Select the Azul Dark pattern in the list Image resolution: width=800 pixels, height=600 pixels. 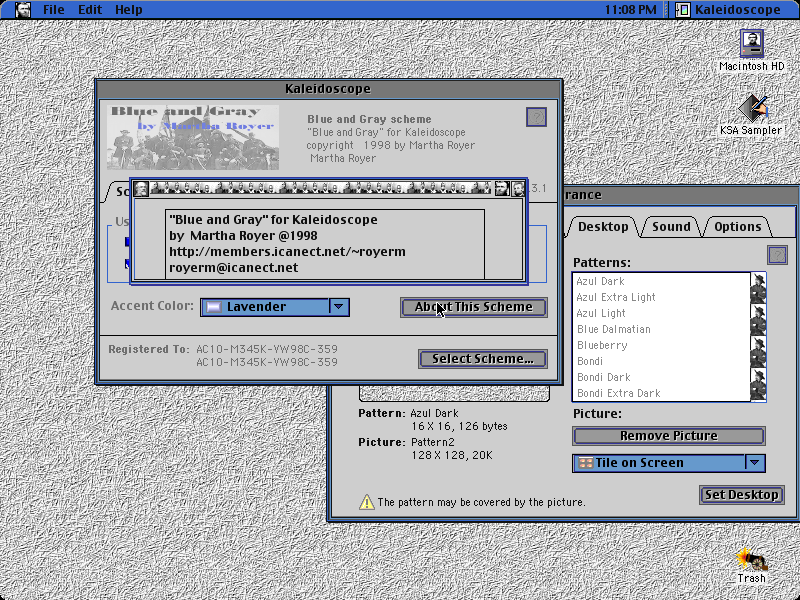point(661,281)
